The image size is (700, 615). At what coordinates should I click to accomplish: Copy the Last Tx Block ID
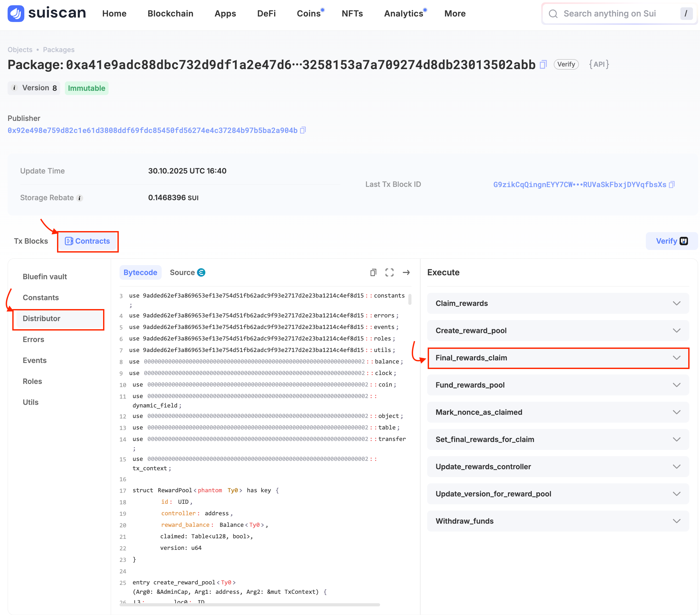tap(671, 185)
